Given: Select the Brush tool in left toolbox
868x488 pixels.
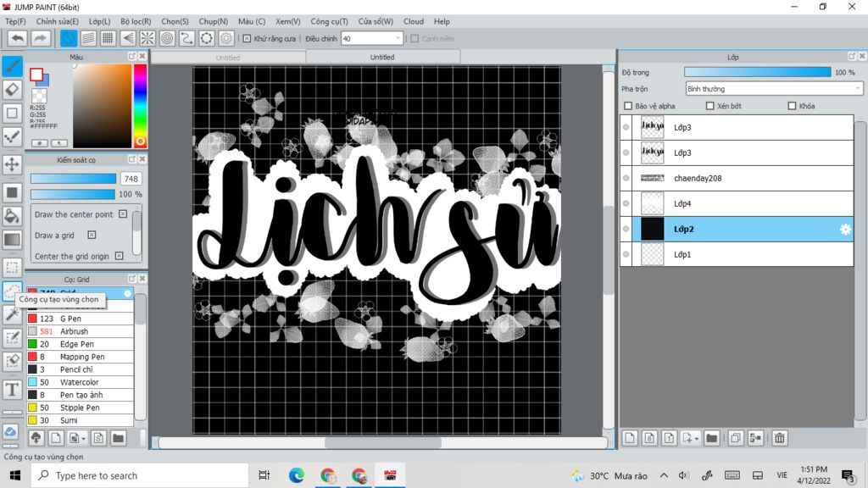Looking at the screenshot, I should [12, 66].
